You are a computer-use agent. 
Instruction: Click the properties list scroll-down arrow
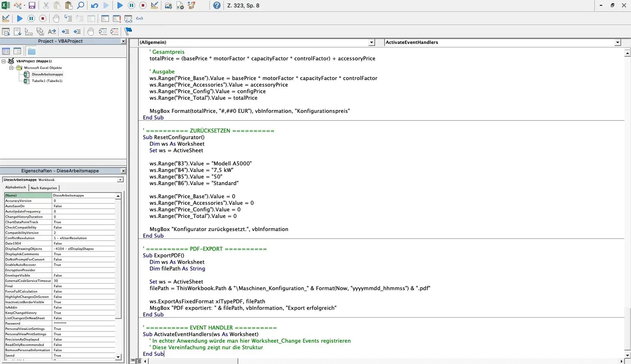pyautogui.click(x=118, y=357)
